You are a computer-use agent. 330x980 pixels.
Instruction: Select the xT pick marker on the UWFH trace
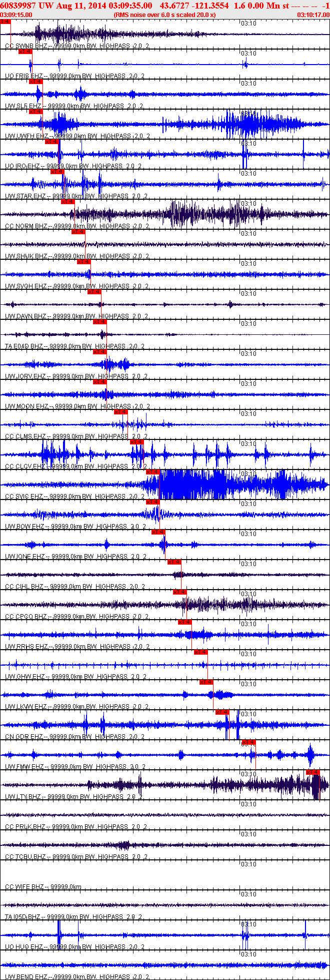point(35,112)
